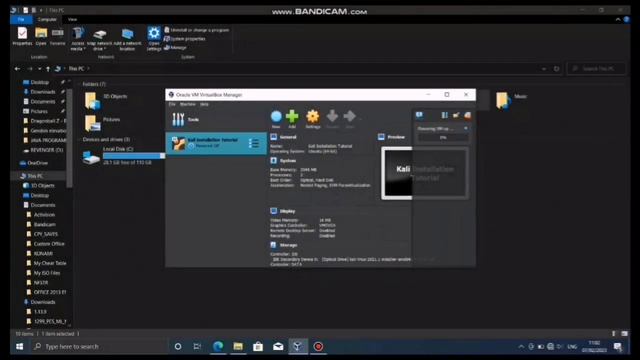Click Bandicam record icon in taskbar
640x360 pixels.
318,347
